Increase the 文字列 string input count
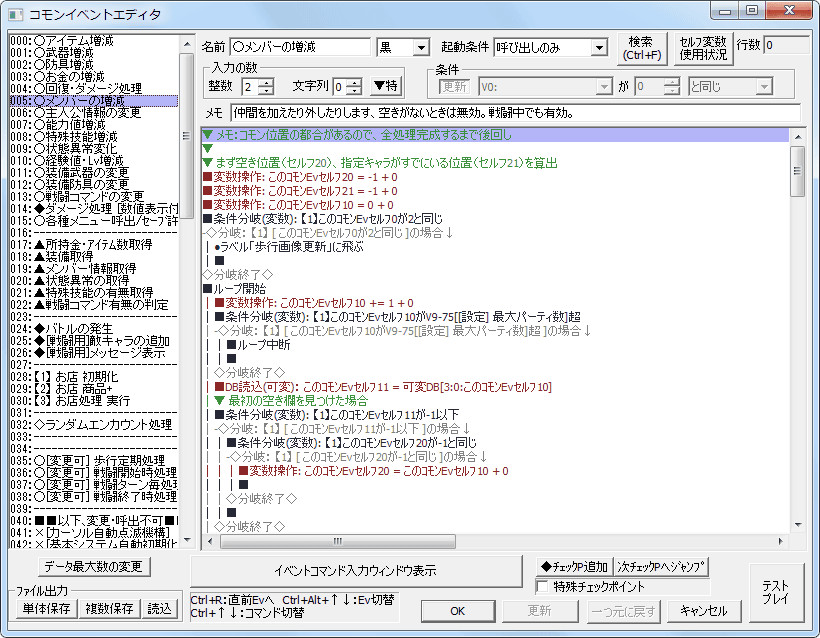This screenshot has height=638, width=820. click(x=353, y=81)
